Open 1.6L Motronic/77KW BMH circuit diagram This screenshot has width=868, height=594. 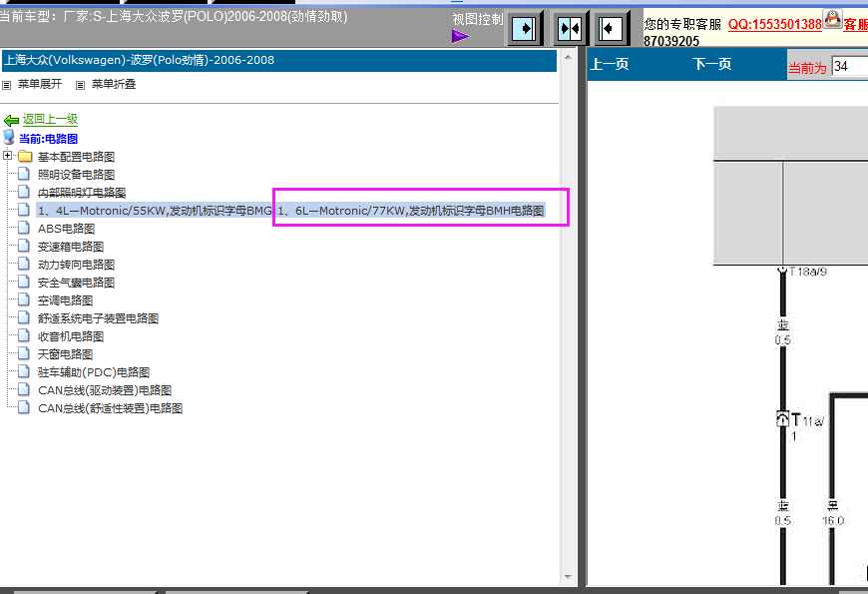(x=410, y=211)
